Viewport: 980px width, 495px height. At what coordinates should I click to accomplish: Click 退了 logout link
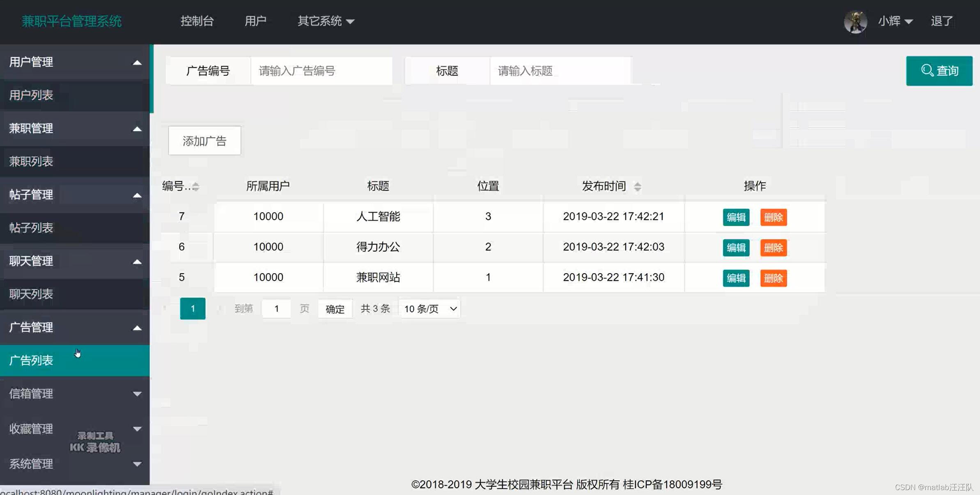(x=941, y=21)
